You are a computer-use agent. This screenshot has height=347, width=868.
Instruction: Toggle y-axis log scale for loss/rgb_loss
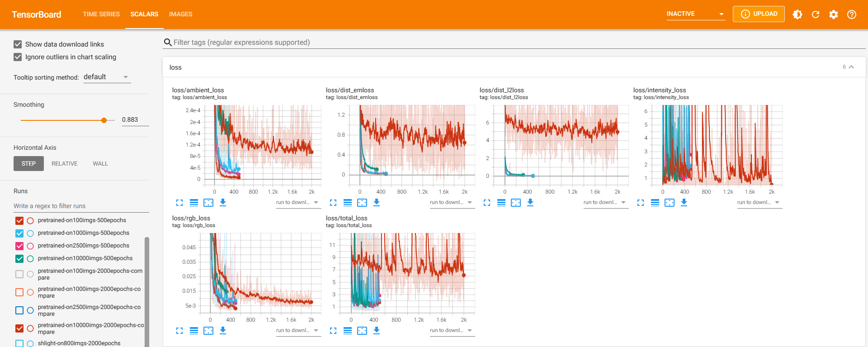(194, 331)
